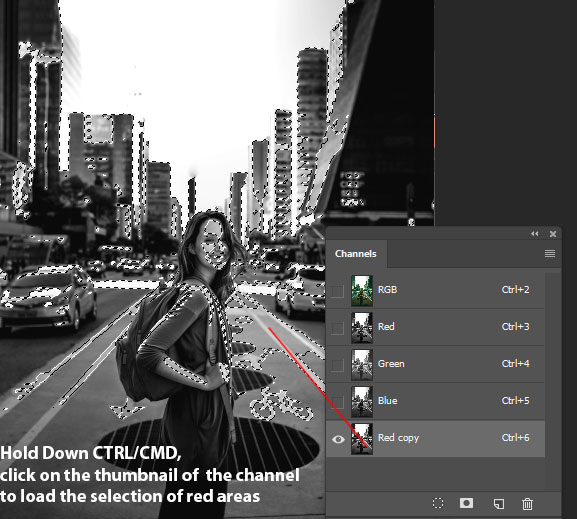This screenshot has height=519, width=577.
Task: Select the Channels tab
Action: point(355,254)
